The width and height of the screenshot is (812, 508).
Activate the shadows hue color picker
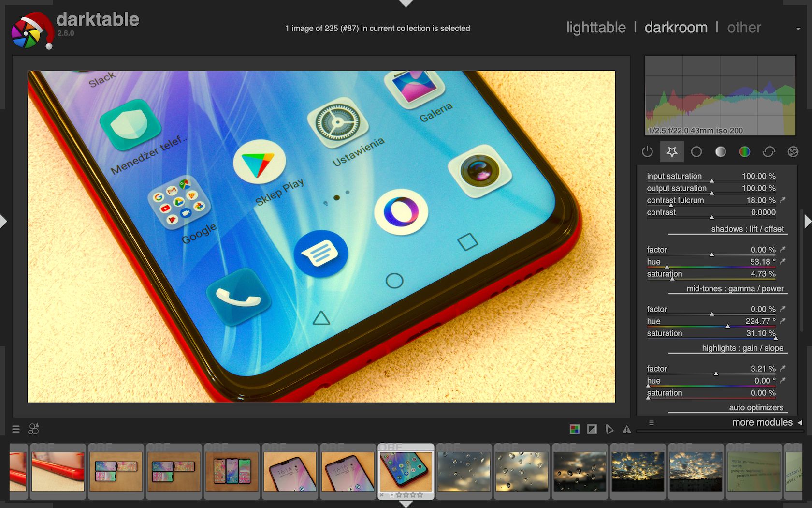tap(783, 261)
